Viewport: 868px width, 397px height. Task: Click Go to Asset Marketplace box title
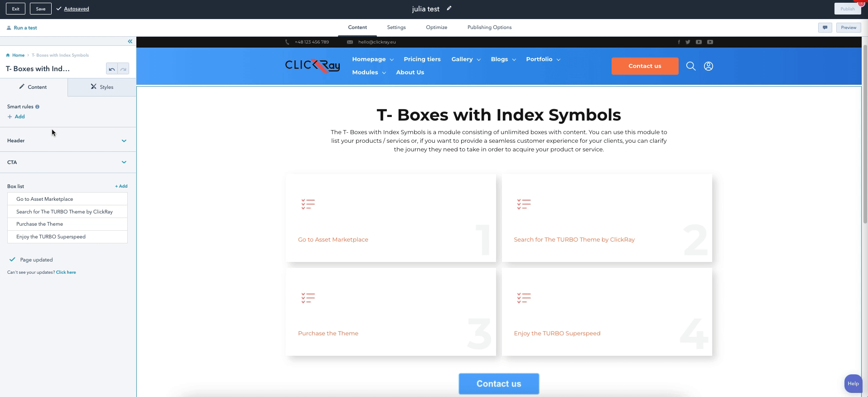click(x=333, y=240)
